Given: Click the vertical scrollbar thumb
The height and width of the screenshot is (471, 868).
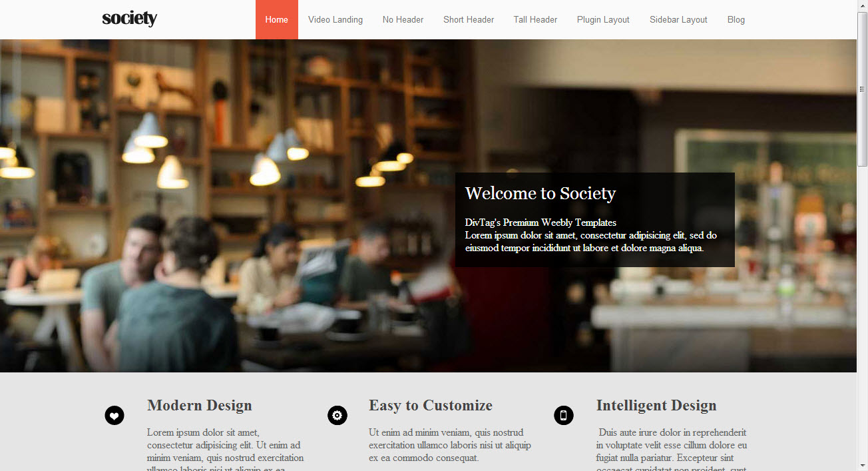Looking at the screenshot, I should (x=863, y=89).
